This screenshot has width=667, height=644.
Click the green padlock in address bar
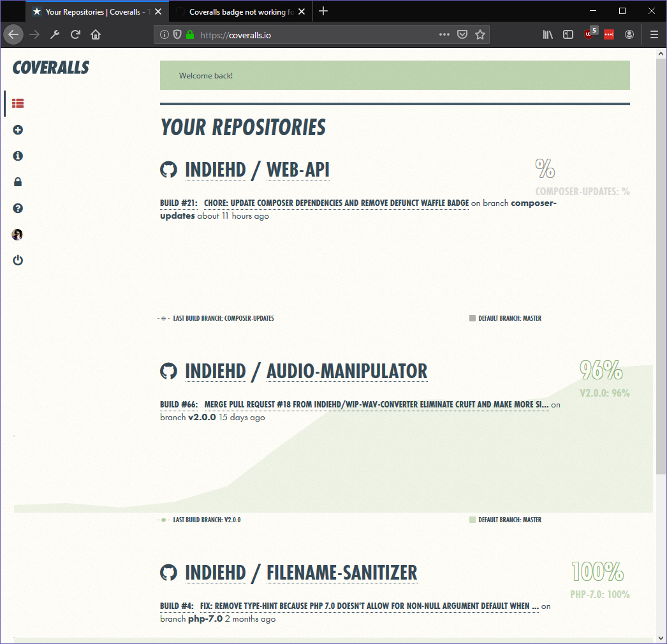pyautogui.click(x=190, y=35)
